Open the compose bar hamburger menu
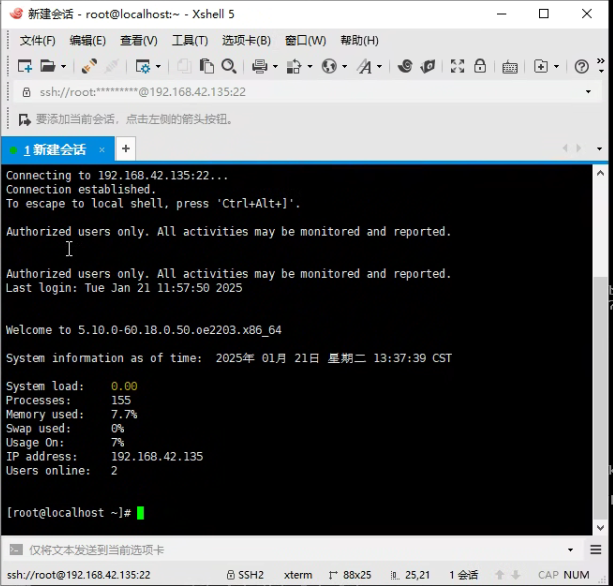613x586 pixels. click(596, 550)
